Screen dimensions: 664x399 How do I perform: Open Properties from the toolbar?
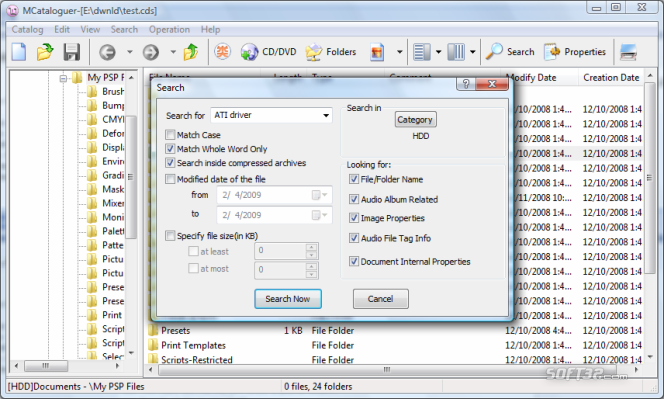(x=575, y=52)
